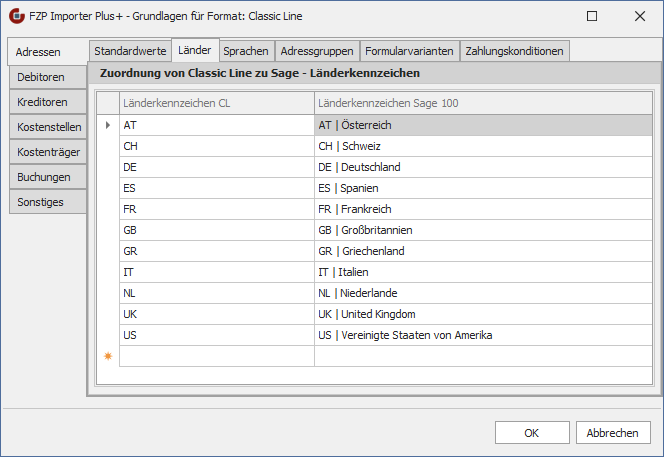Image resolution: width=664 pixels, height=457 pixels.
Task: Click the AT cell in CL column
Action: click(x=217, y=125)
